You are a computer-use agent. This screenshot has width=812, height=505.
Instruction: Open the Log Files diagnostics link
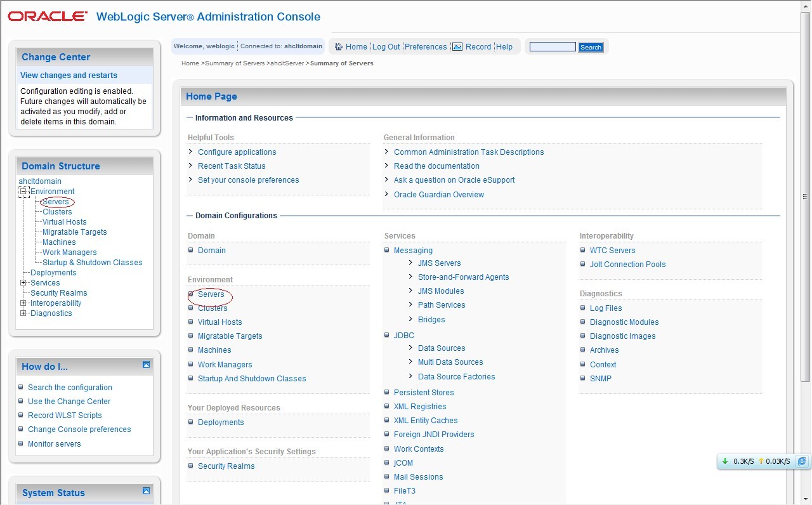point(606,308)
